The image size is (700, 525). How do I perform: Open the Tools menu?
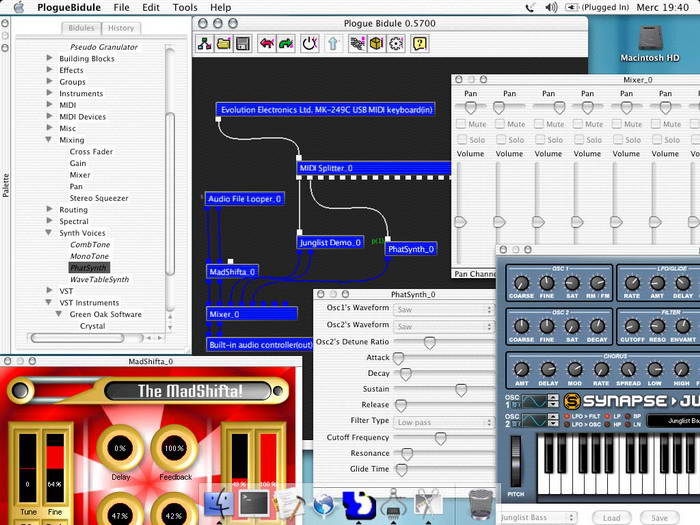(x=184, y=7)
